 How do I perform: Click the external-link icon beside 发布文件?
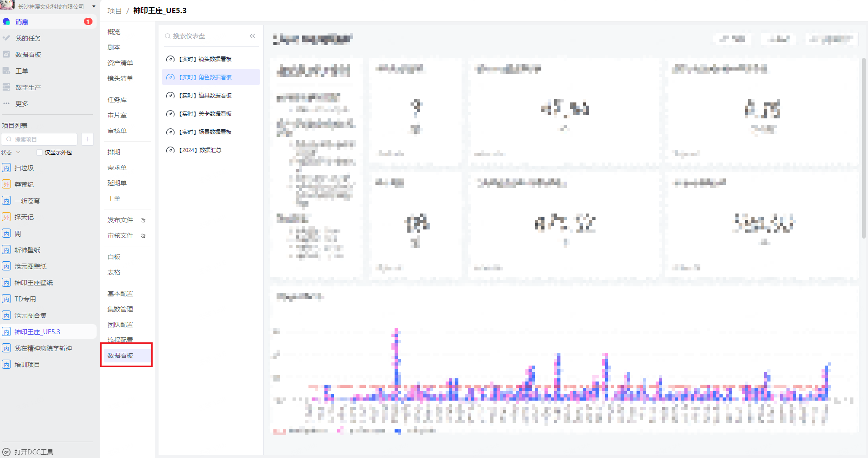click(x=143, y=220)
